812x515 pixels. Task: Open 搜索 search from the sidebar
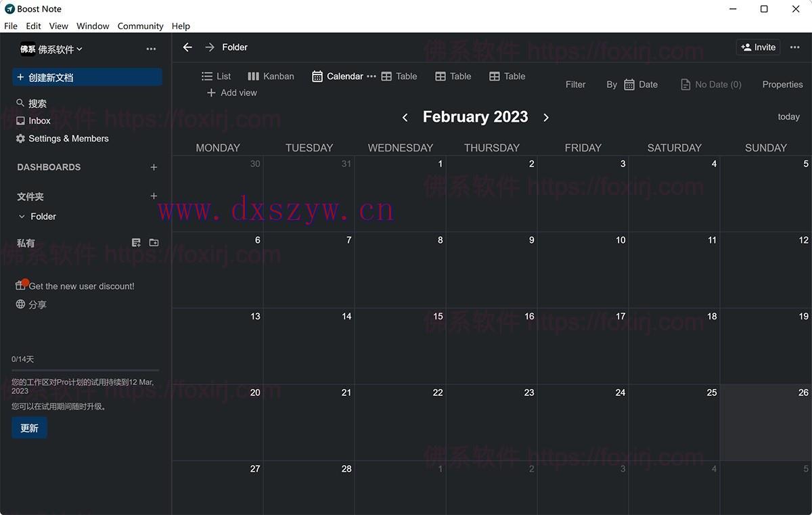(x=32, y=104)
